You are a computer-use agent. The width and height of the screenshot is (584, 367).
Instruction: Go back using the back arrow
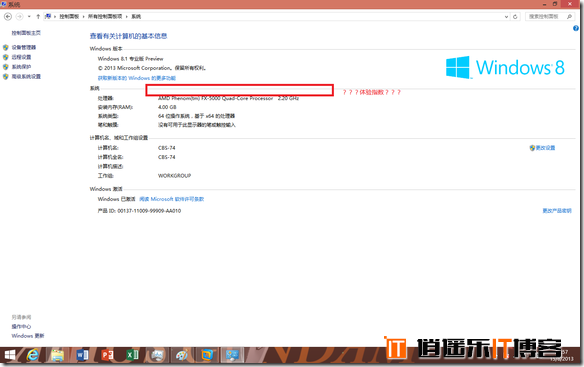pos(8,16)
